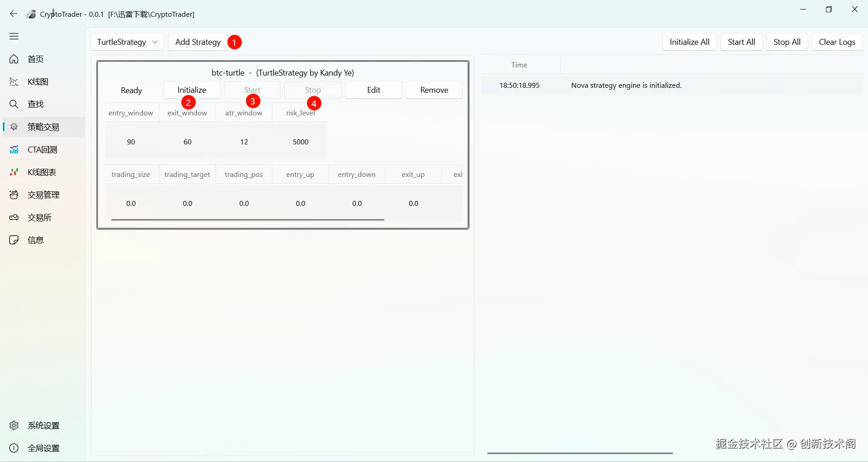Open CTA回测 in the sidebar

coord(43,150)
